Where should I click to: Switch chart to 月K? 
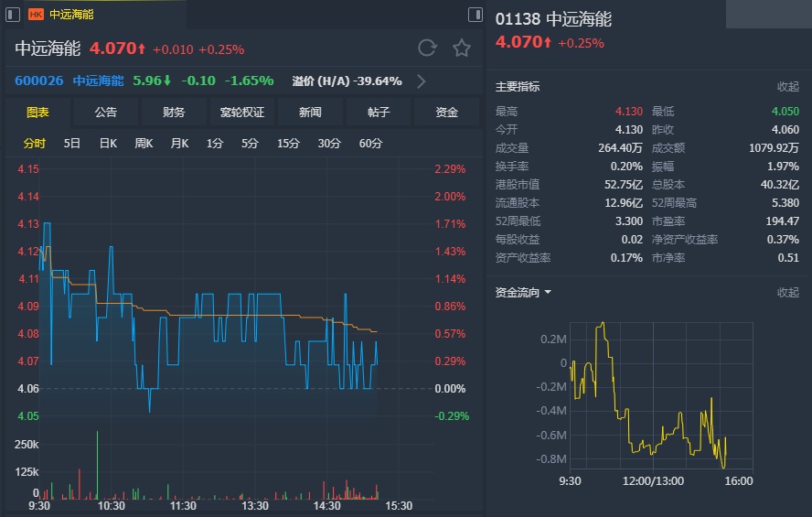tap(179, 144)
